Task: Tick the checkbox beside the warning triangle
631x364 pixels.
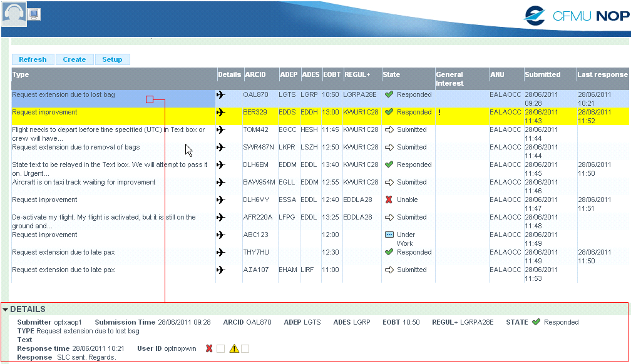Action: [245, 348]
